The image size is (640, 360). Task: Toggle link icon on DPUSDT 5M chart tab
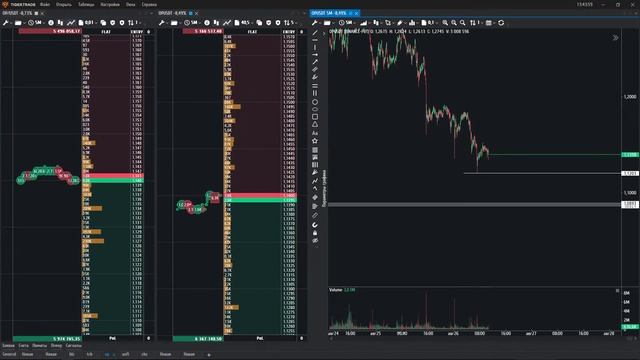tap(351, 13)
